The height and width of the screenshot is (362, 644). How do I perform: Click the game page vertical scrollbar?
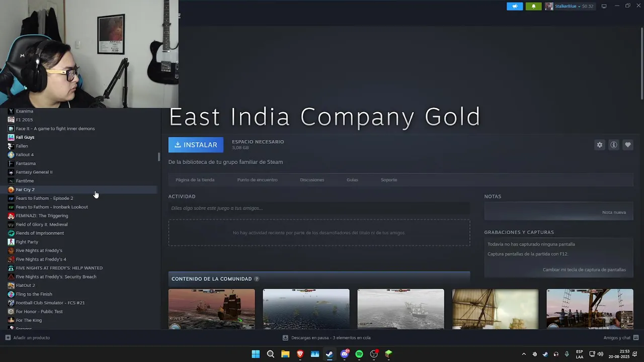[x=642, y=63]
